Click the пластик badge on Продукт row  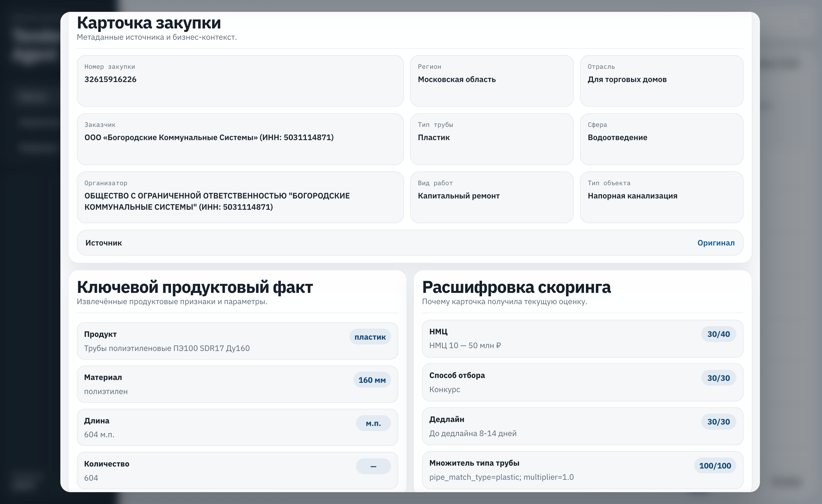[x=370, y=337]
